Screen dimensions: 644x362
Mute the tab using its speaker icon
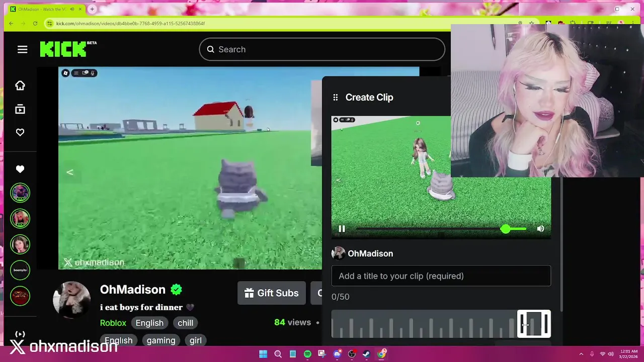click(72, 9)
